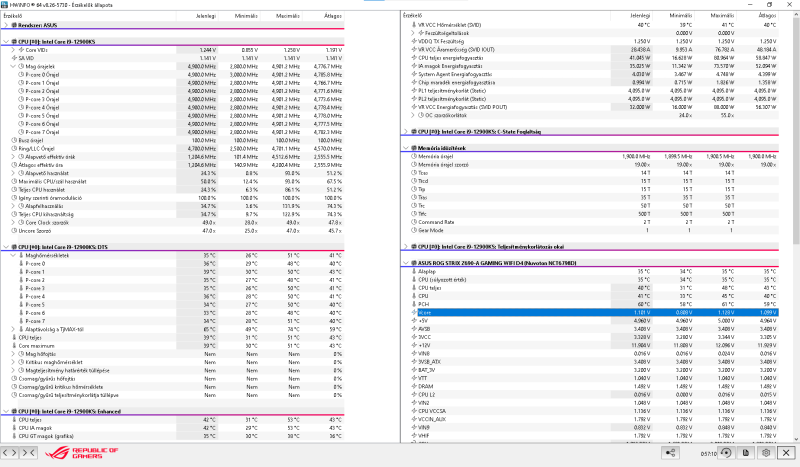Click the clock icon of P-core 0 Órajel
800x467 pixels.
21,75
